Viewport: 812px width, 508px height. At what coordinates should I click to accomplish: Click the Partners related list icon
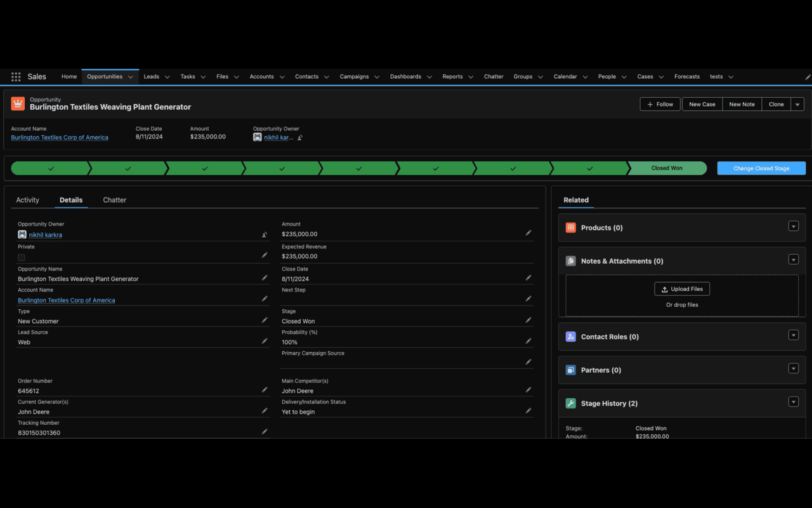[x=570, y=370]
